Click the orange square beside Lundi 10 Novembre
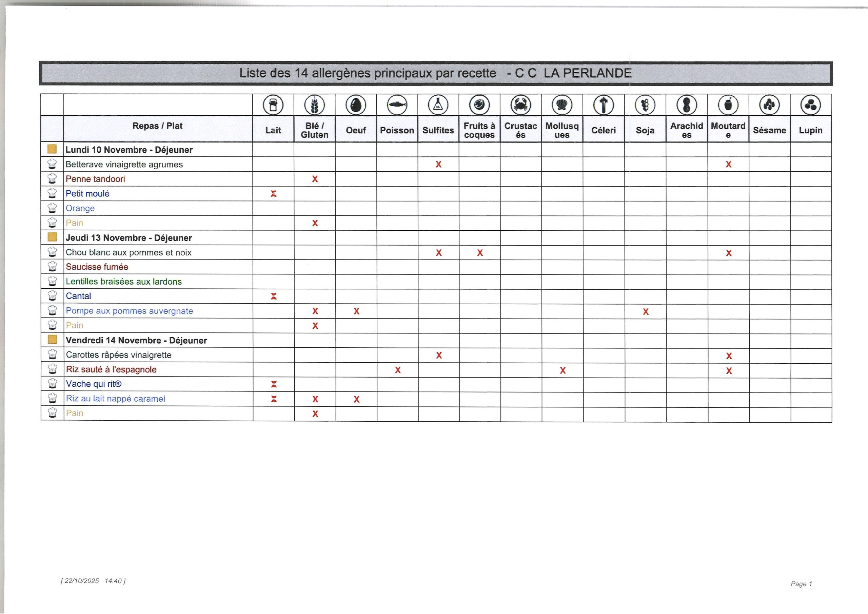The height and width of the screenshot is (614, 868). coord(52,149)
